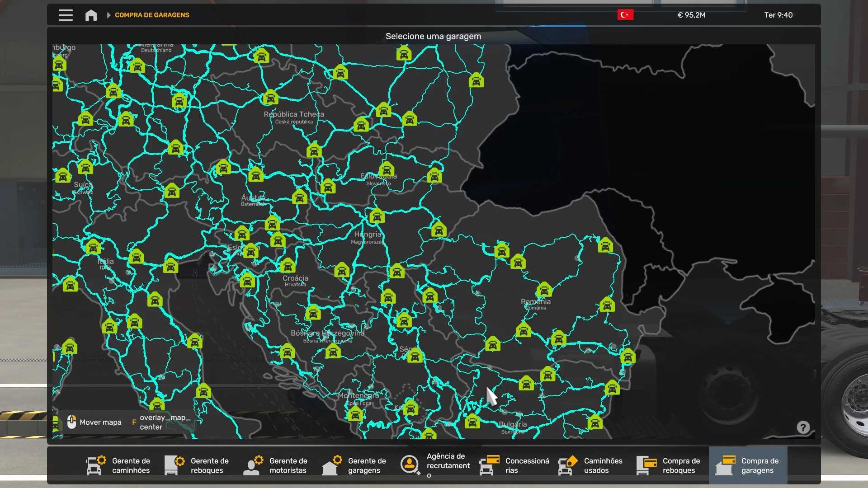Select garage marker above Hungria label
The height and width of the screenshot is (488, 868).
click(377, 216)
